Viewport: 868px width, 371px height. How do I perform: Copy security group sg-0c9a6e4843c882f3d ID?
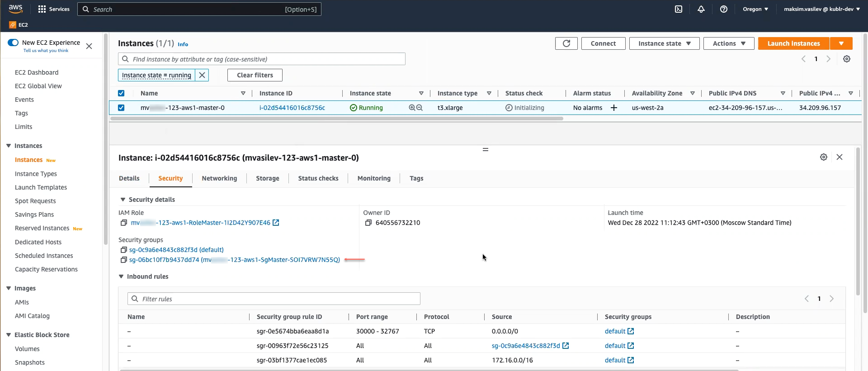(x=123, y=250)
